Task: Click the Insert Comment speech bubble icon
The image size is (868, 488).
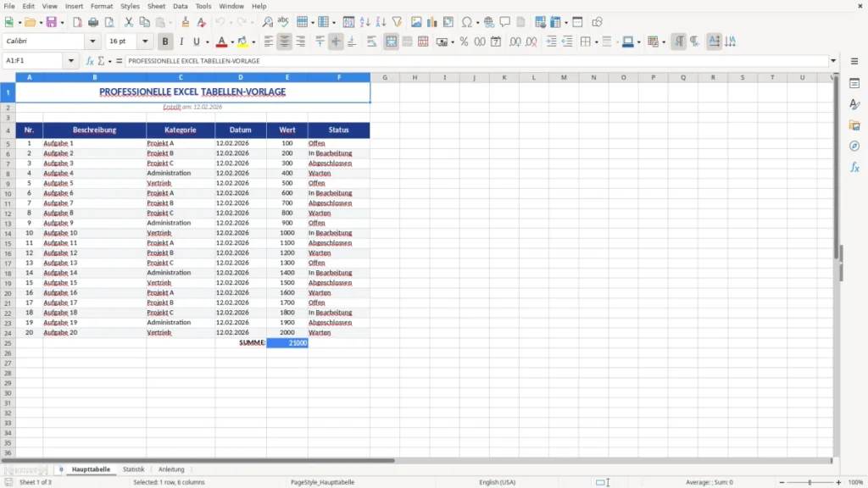Action: coord(505,22)
